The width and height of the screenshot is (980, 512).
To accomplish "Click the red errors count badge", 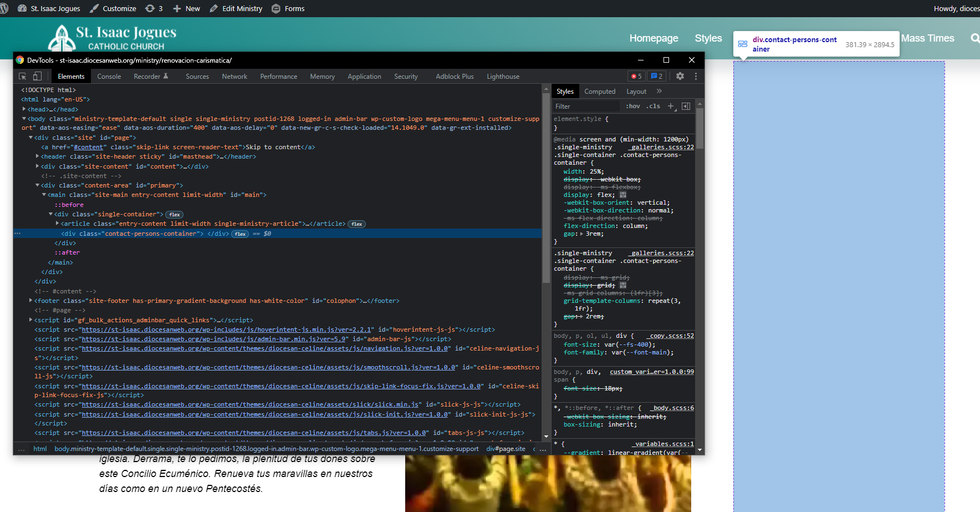I will point(636,77).
